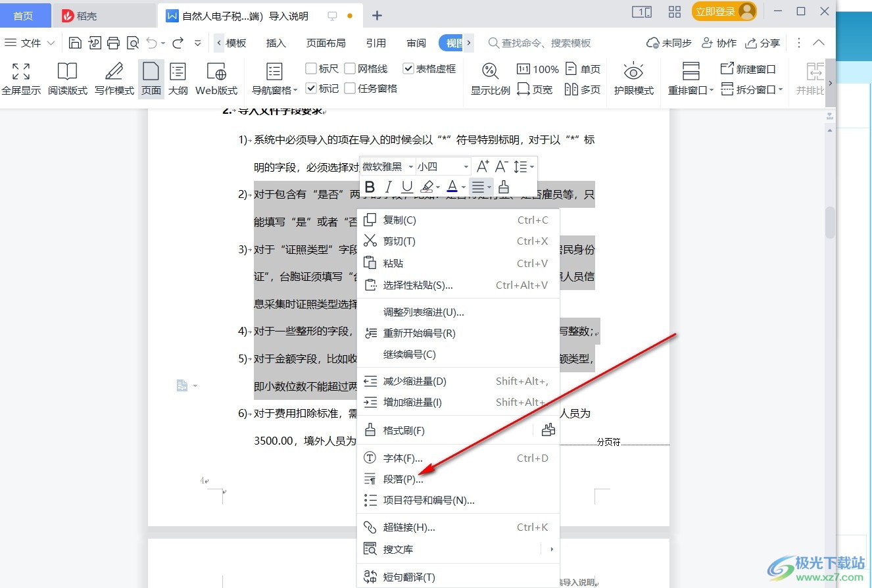Click format painter in floating toolbar

(x=504, y=187)
